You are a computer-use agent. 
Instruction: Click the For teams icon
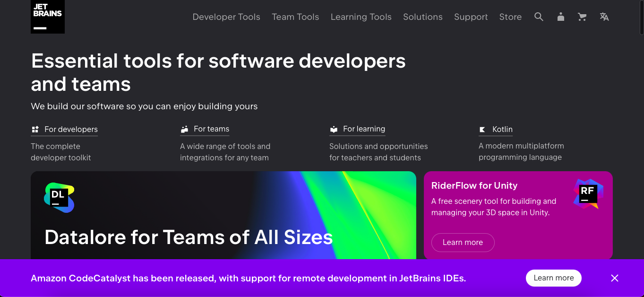[x=184, y=129]
